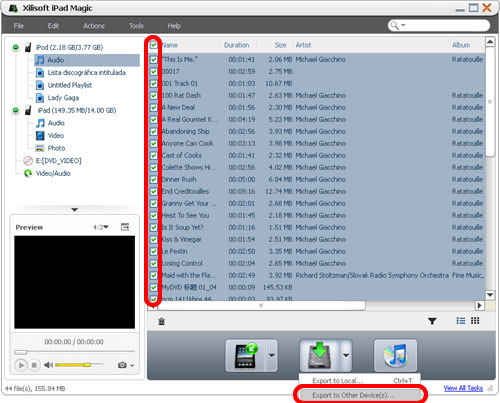Open the Video/Audio converter node
Viewport: 500px width, 403px height.
pyautogui.click(x=47, y=173)
